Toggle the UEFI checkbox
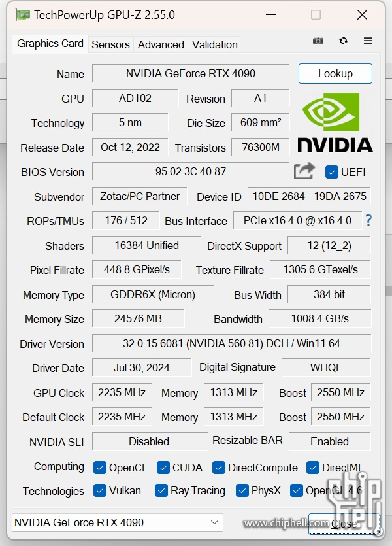Screen dimensions: 392x546 [x=331, y=172]
